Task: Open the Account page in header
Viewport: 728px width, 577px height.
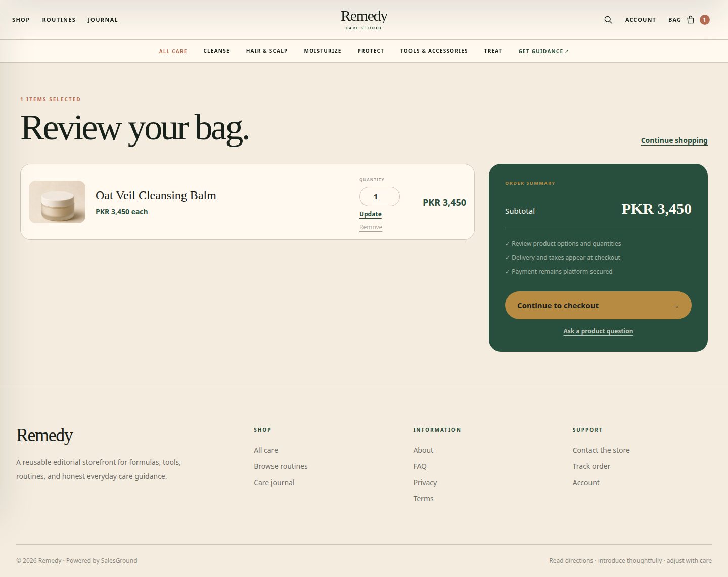Action: click(x=641, y=20)
